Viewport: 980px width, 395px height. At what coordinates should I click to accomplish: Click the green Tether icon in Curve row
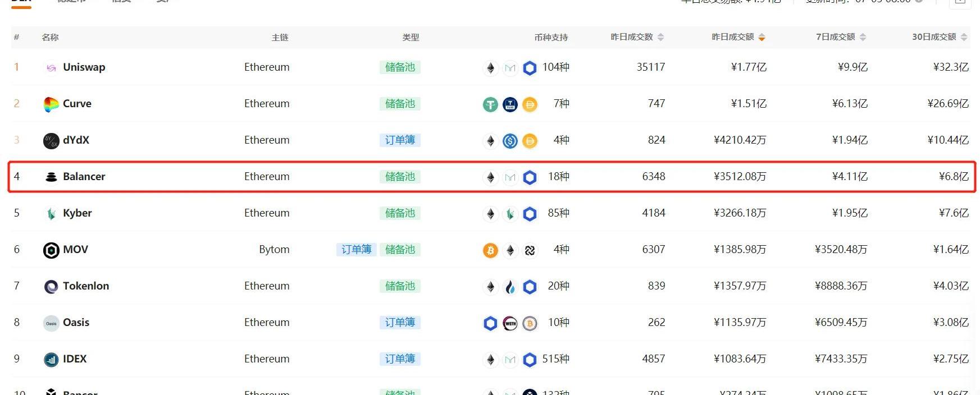[490, 104]
